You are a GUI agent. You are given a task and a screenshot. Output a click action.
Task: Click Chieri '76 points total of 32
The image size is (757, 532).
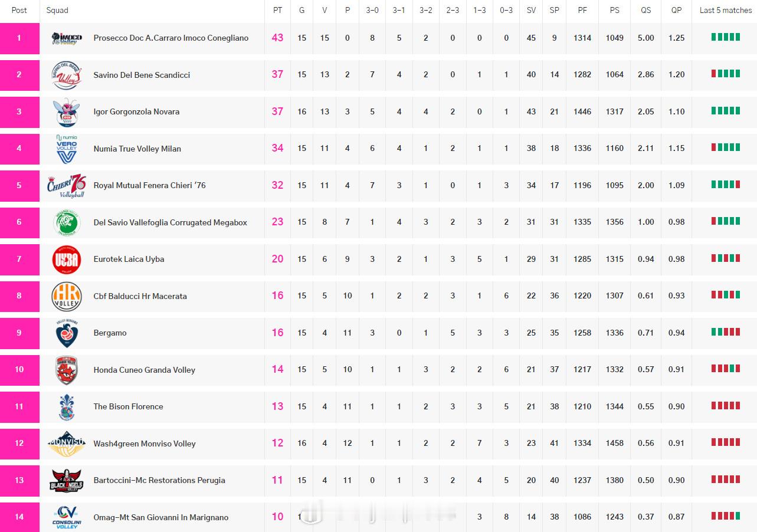point(277,185)
